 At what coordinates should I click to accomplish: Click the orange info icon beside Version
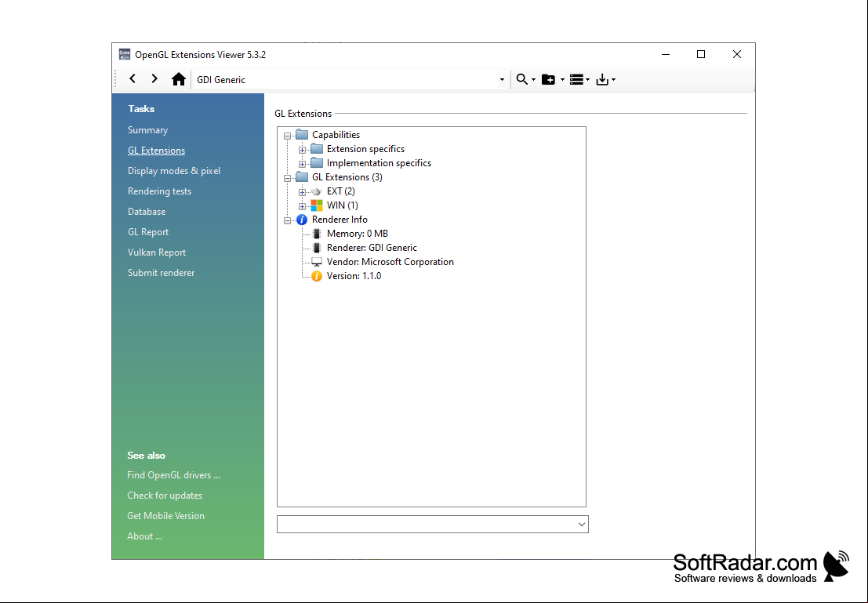point(317,276)
